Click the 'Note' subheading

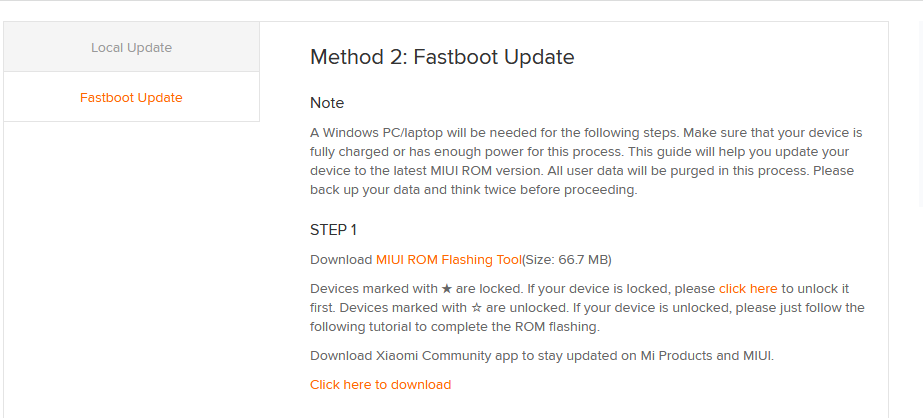[x=327, y=103]
